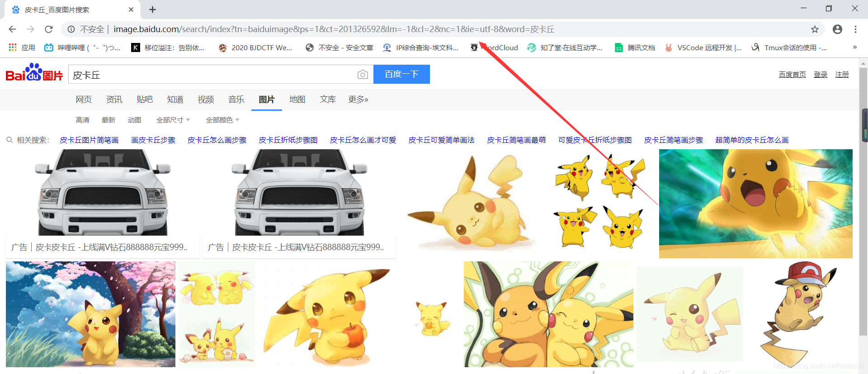Switch to the 资讯 tab
Viewport: 868px width, 374px height.
[x=114, y=99]
